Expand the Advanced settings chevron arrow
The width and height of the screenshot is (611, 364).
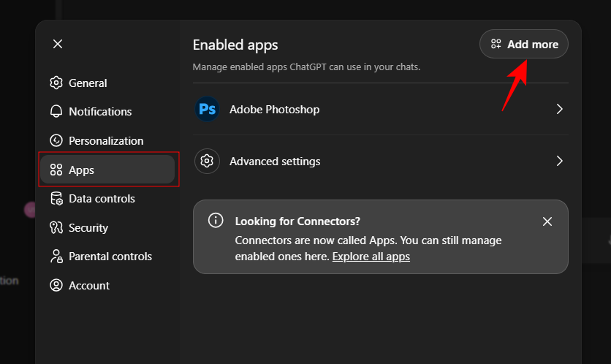click(559, 162)
